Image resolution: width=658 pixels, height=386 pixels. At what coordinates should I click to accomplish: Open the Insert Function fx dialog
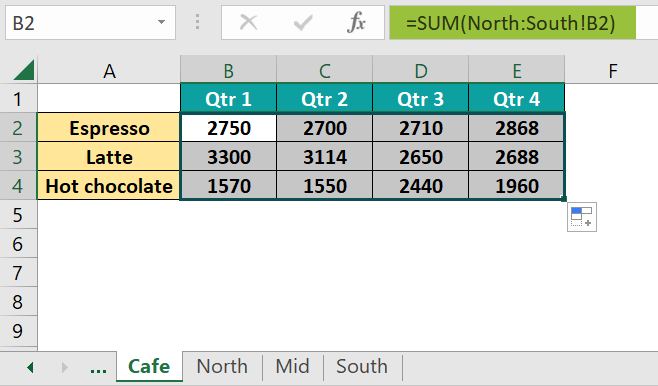356,22
